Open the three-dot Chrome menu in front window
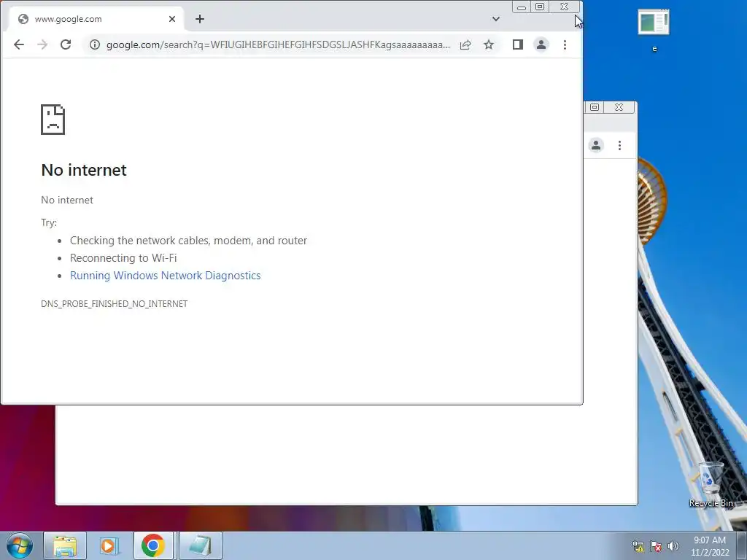Viewport: 747px width, 560px height. (565, 44)
